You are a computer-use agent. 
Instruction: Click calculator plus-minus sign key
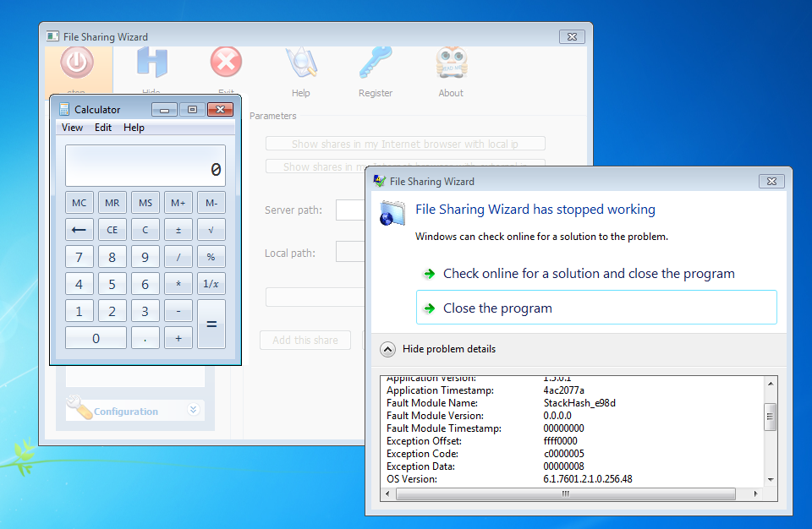(x=178, y=229)
